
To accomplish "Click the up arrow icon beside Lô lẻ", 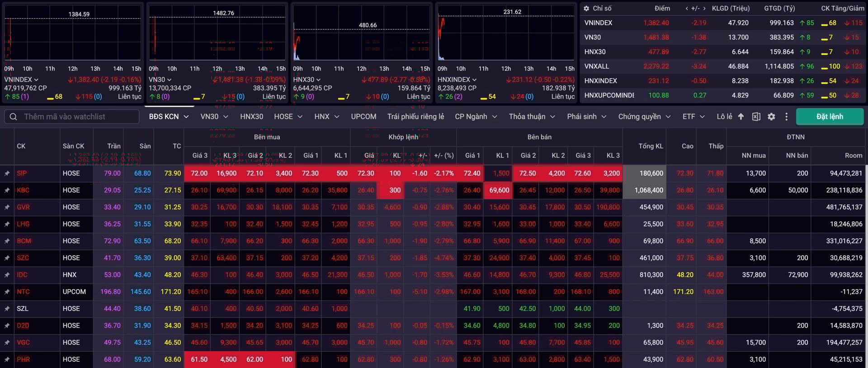I will coord(741,117).
